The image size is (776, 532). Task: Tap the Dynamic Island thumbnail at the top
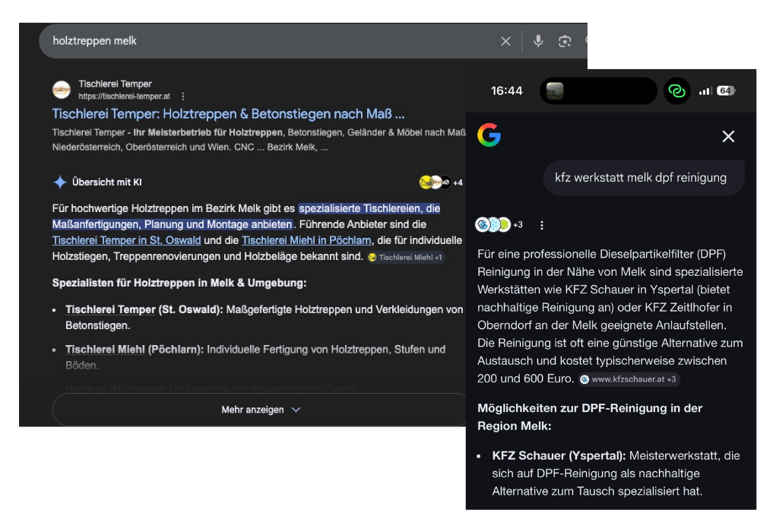pyautogui.click(x=555, y=90)
